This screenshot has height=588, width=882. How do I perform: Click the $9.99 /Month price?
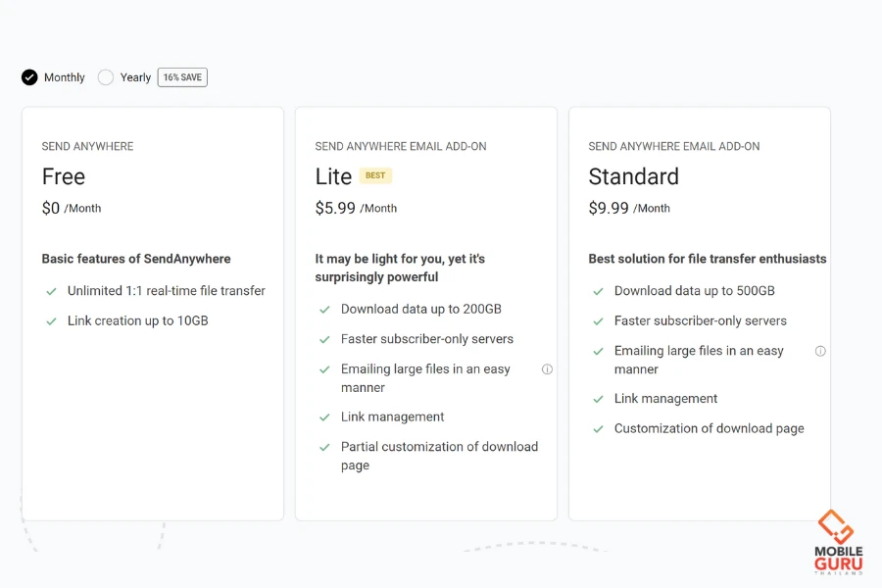[629, 208]
